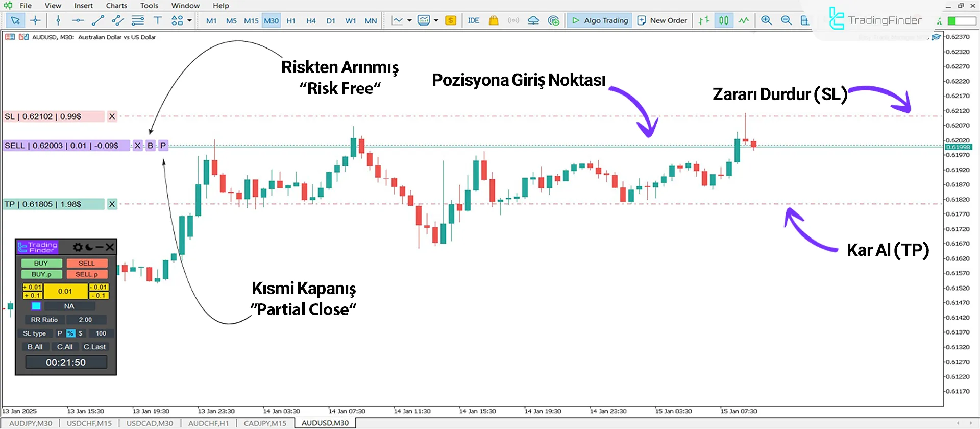Open the indicators list icon

click(x=424, y=20)
